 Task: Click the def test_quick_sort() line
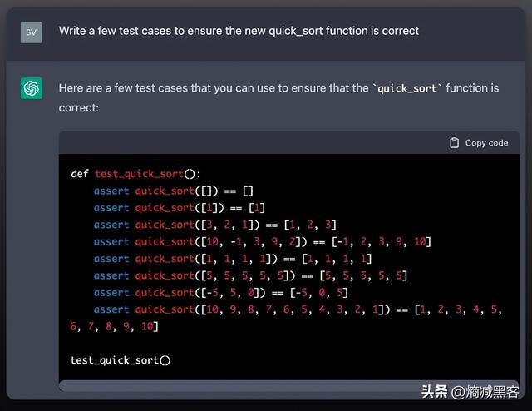click(136, 174)
